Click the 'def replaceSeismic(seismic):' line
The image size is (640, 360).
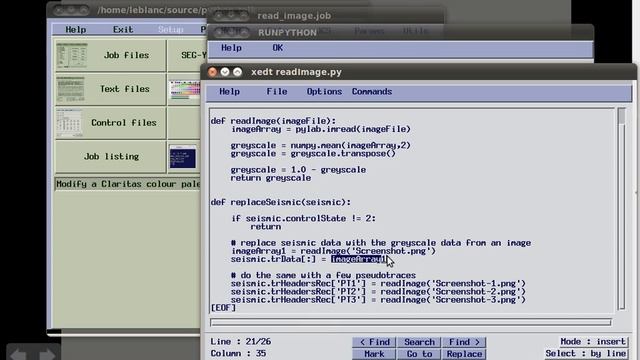pos(281,202)
